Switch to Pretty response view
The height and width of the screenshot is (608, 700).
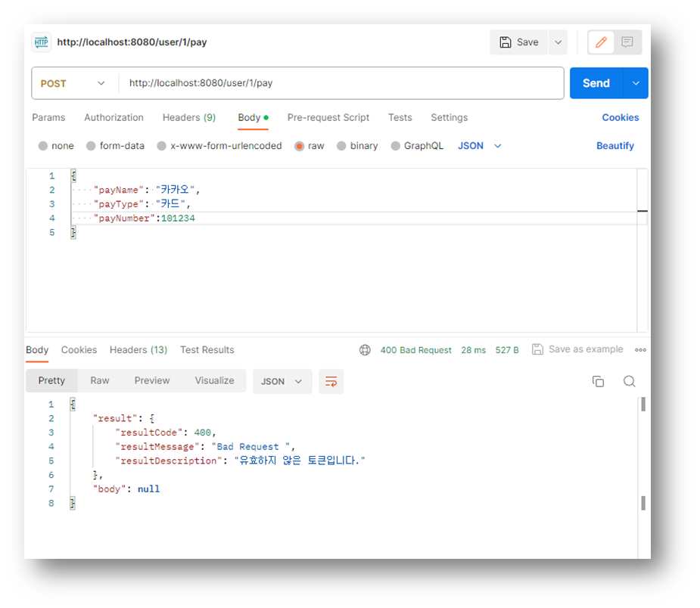click(51, 381)
